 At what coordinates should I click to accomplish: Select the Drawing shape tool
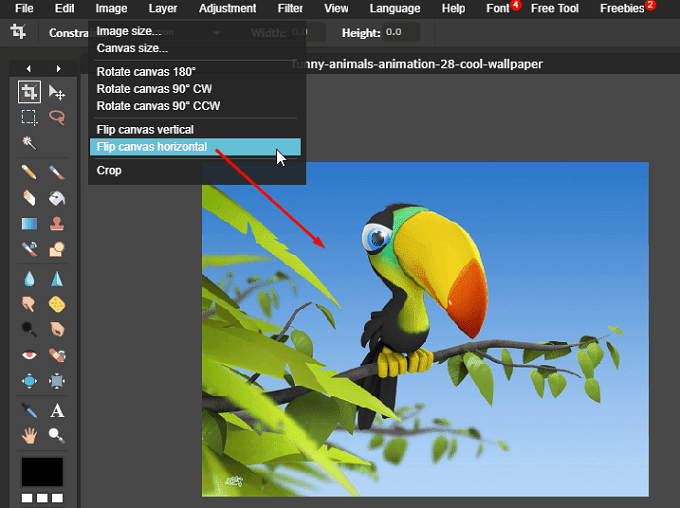click(57, 249)
